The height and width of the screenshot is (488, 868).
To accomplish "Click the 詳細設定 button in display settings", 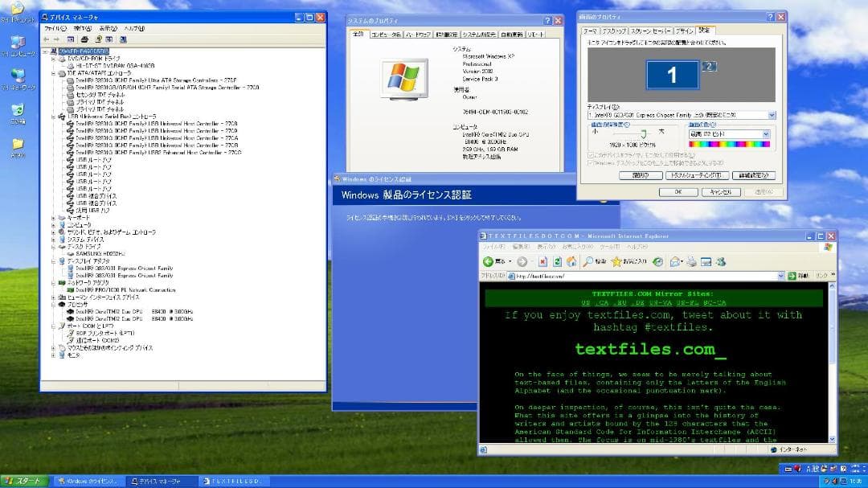I will pyautogui.click(x=752, y=174).
